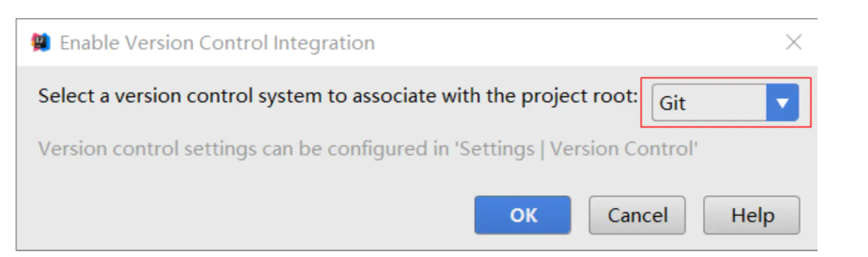Click the X icon at the dialog's corner

pos(793,42)
